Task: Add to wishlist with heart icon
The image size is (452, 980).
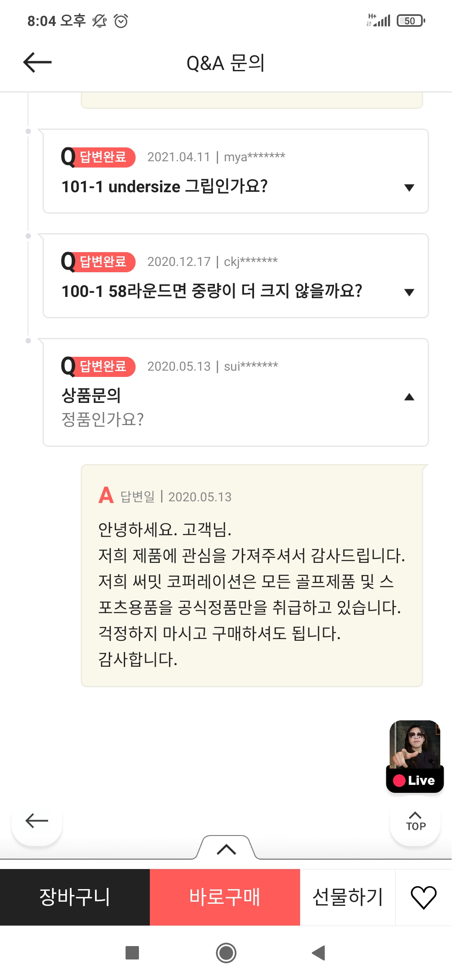Action: 423,897
